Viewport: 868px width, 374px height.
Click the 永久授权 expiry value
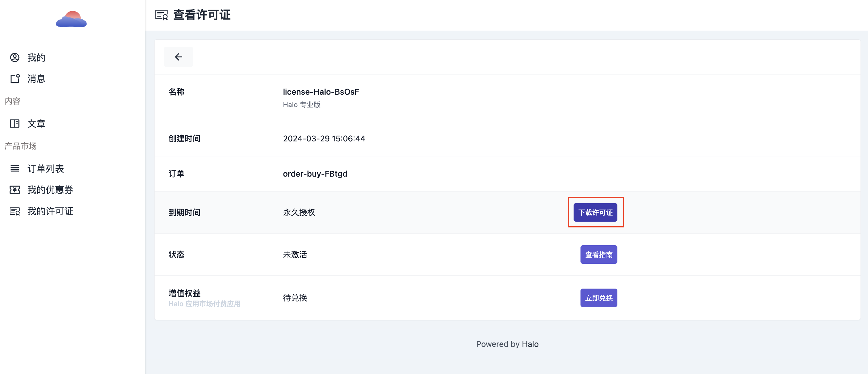(299, 212)
